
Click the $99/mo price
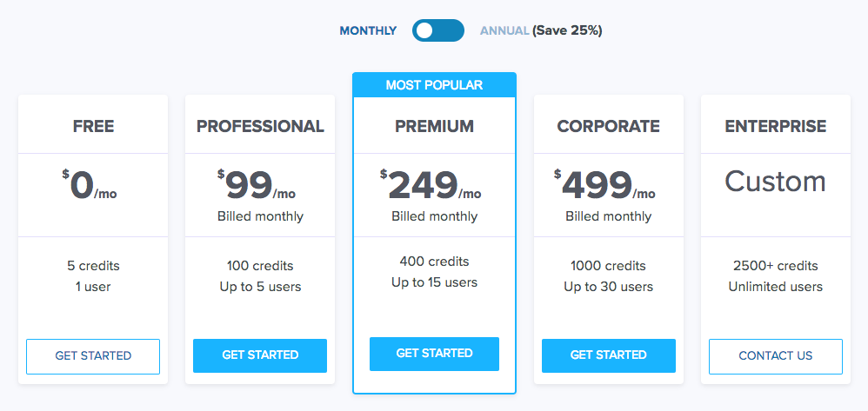[x=258, y=185]
